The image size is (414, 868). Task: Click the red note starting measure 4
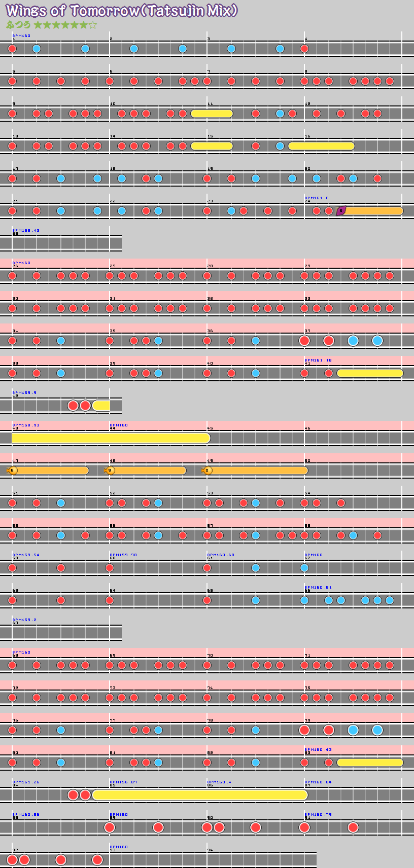[x=304, y=49]
